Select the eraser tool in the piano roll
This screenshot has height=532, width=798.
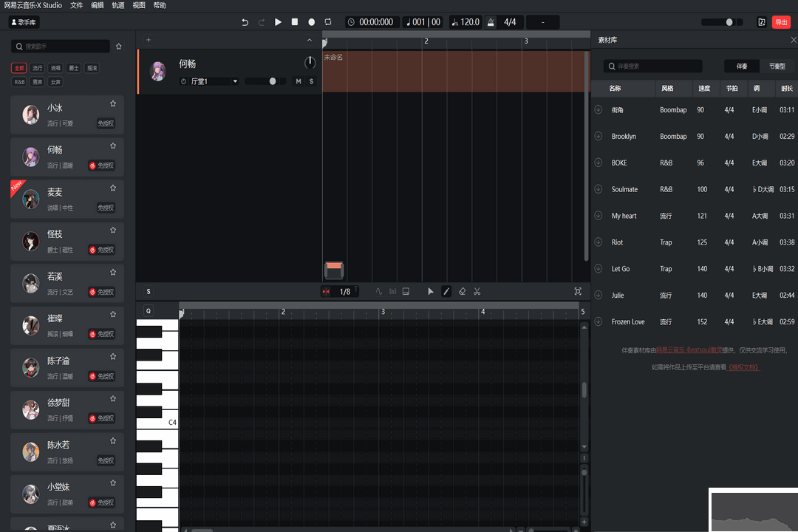pyautogui.click(x=462, y=291)
